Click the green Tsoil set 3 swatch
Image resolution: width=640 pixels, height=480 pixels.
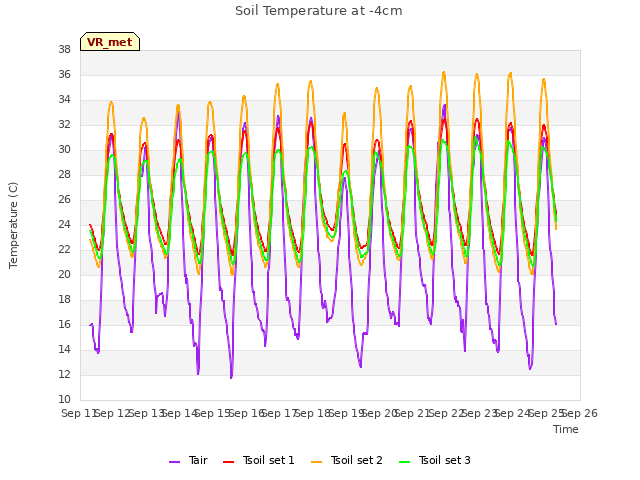[405, 462]
